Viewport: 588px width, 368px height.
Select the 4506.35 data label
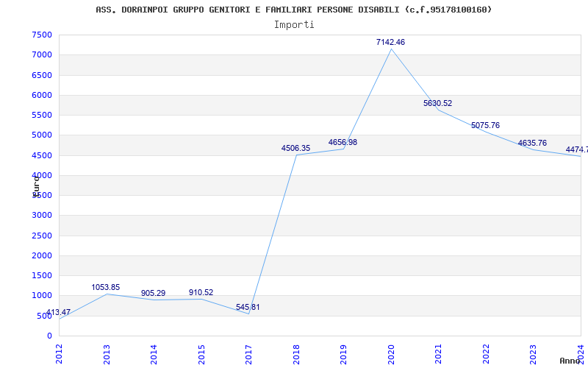[x=295, y=148]
